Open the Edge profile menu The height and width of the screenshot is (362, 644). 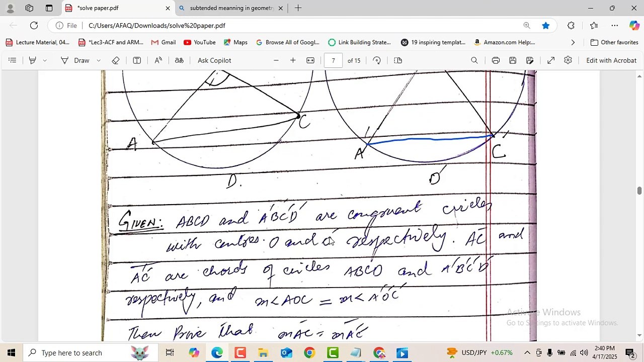click(10, 8)
